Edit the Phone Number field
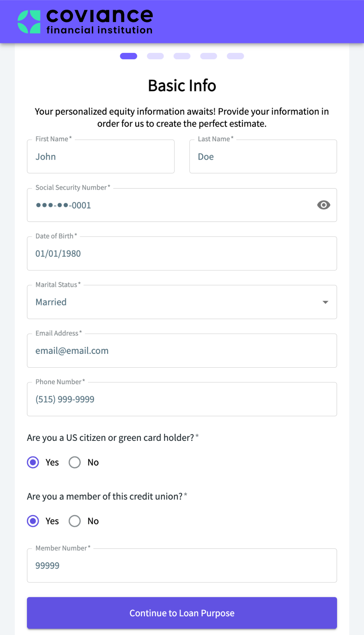Viewport: 364px width, 635px height. pos(182,399)
